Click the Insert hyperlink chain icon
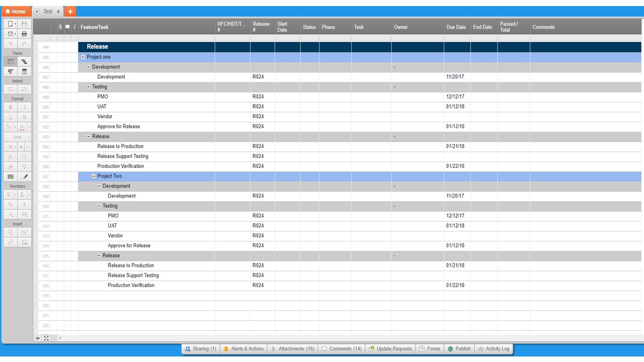This screenshot has height=362, width=644. click(x=11, y=242)
